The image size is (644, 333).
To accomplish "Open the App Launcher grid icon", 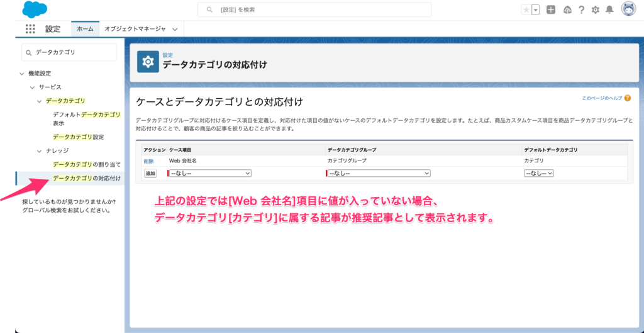I will (30, 29).
